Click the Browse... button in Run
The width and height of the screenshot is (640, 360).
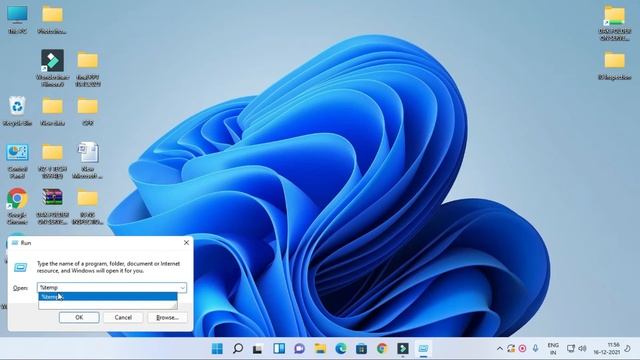click(167, 318)
